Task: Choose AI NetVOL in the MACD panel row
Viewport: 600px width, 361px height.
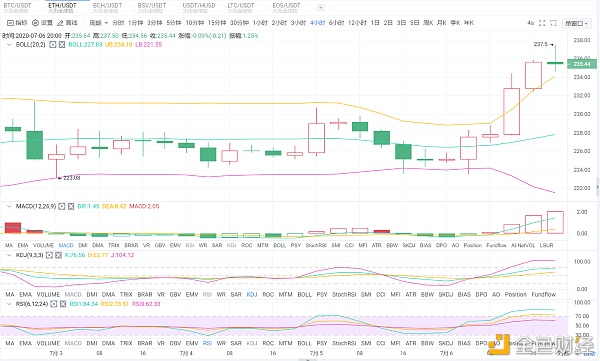Action: (523, 245)
